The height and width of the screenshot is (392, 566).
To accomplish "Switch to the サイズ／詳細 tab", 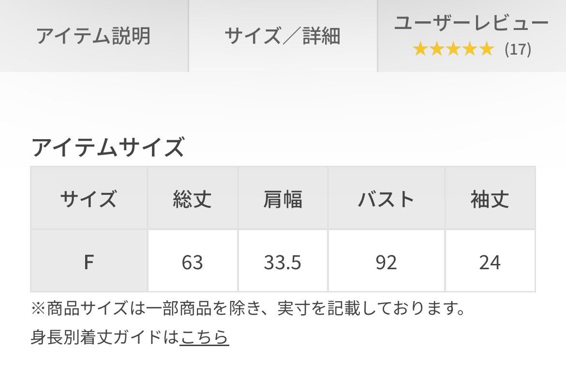I will pyautogui.click(x=283, y=36).
